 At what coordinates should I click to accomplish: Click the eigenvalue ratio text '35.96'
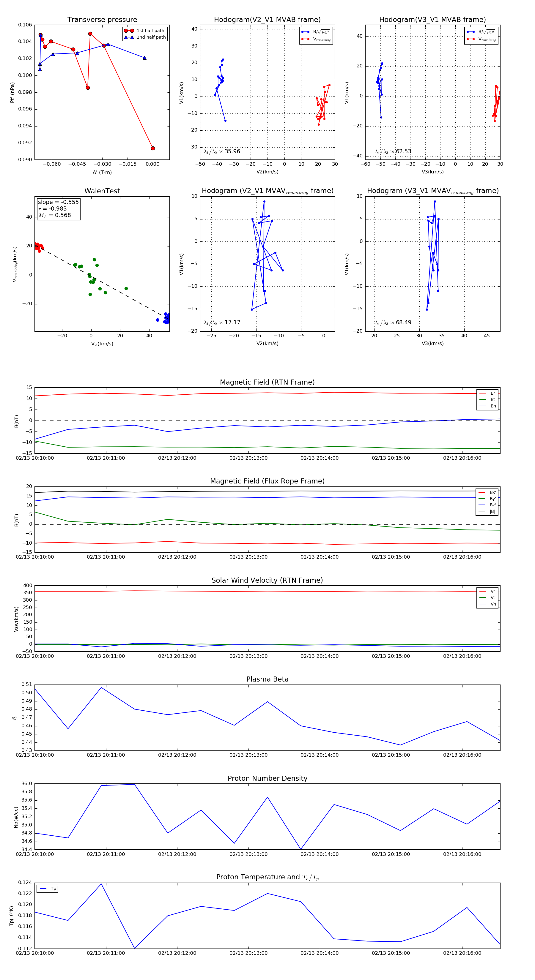232,151
